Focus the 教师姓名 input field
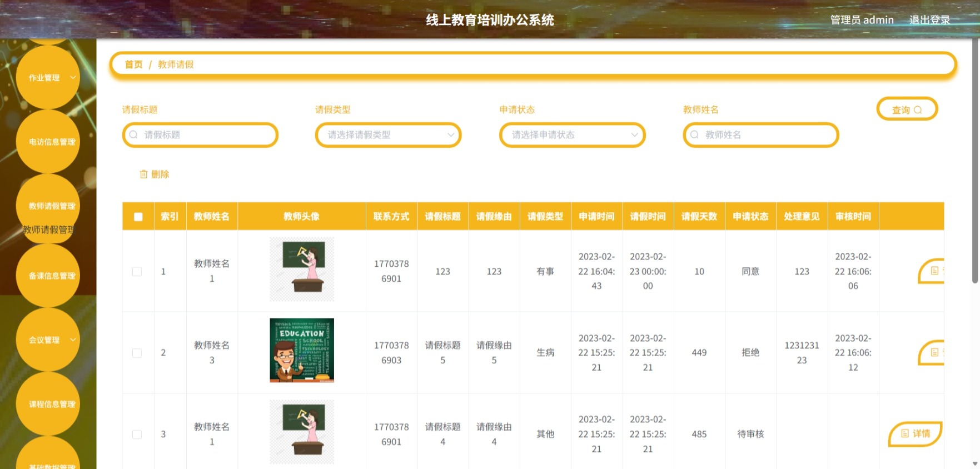Image resolution: width=980 pixels, height=469 pixels. (x=761, y=135)
